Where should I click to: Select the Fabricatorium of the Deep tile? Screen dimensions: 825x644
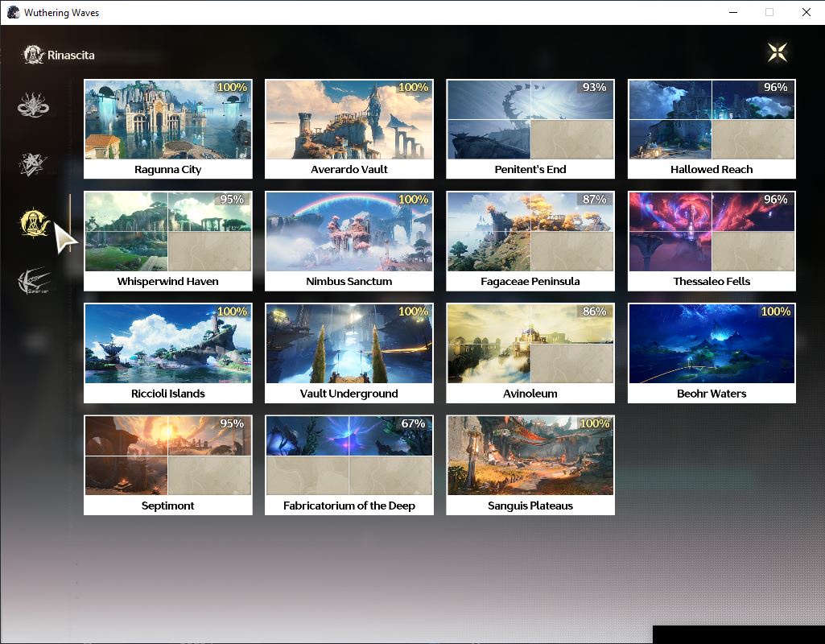(x=349, y=465)
